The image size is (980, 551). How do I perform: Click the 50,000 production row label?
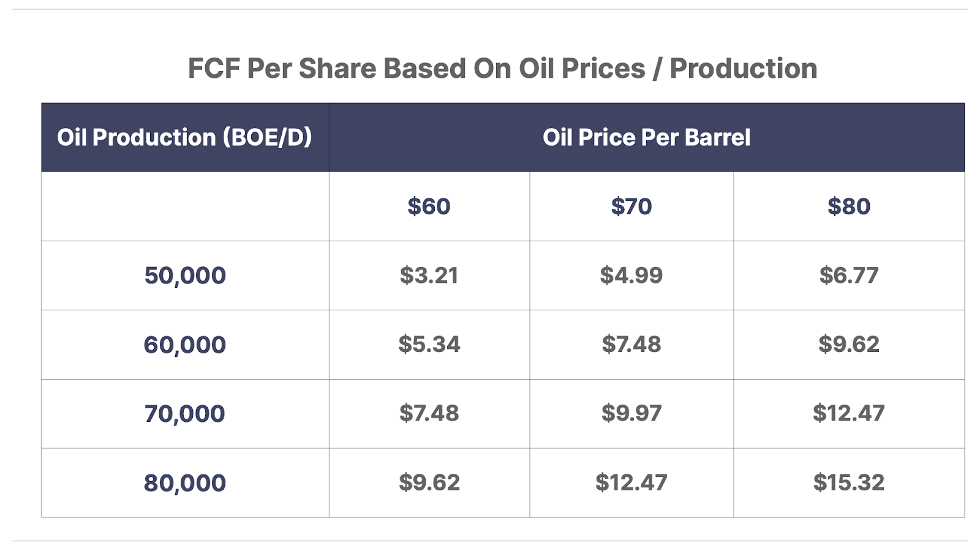pyautogui.click(x=185, y=275)
